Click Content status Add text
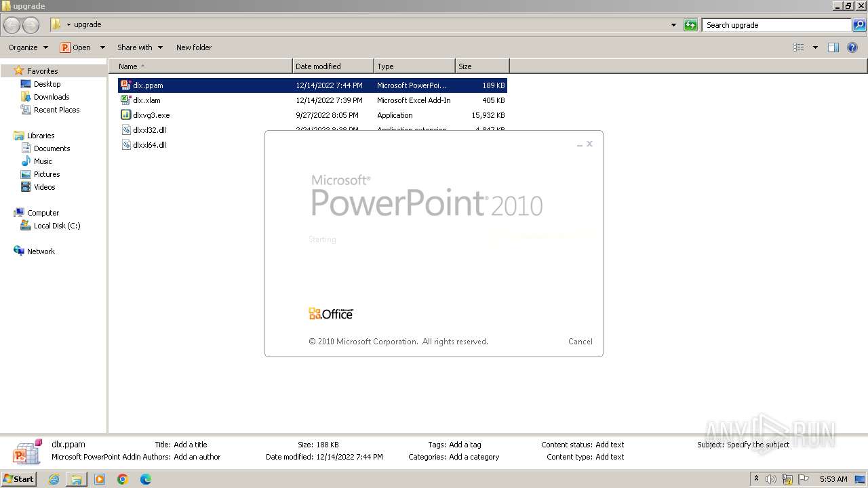This screenshot has width=868, height=488. point(610,445)
